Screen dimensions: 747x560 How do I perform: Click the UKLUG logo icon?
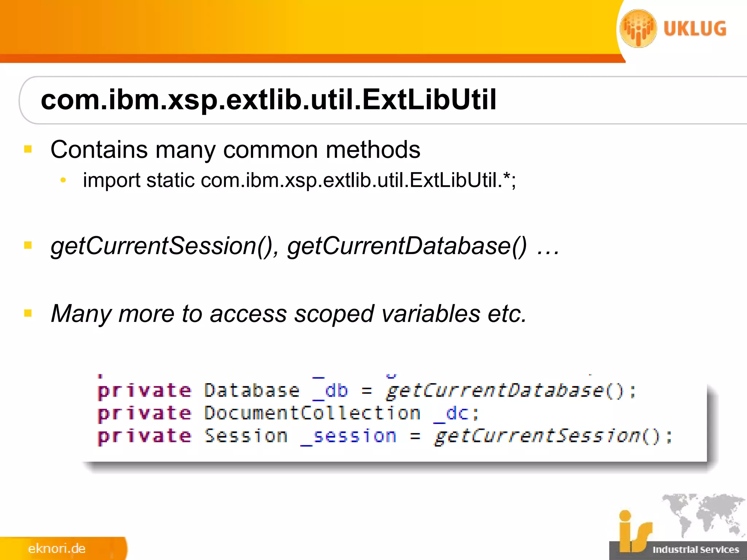click(x=638, y=28)
